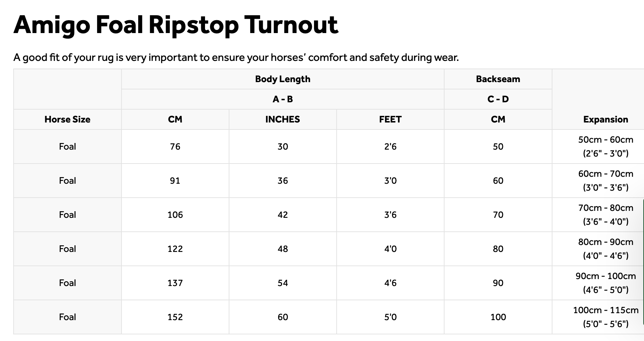Click the 80cm - 90cm expansion cell

pyautogui.click(x=605, y=249)
